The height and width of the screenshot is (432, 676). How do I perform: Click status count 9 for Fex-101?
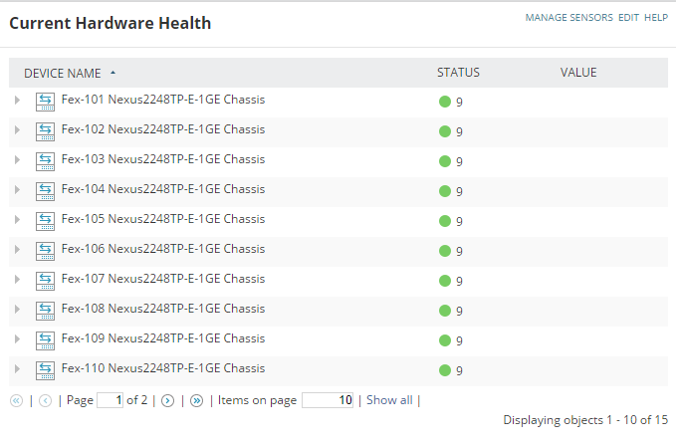(x=459, y=102)
